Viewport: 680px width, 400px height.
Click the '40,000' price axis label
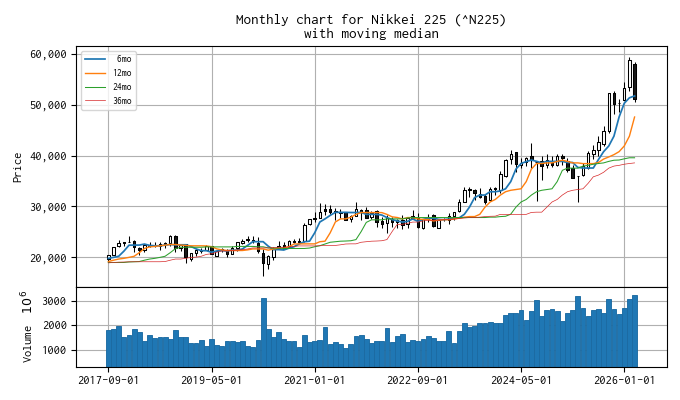pyautogui.click(x=49, y=156)
